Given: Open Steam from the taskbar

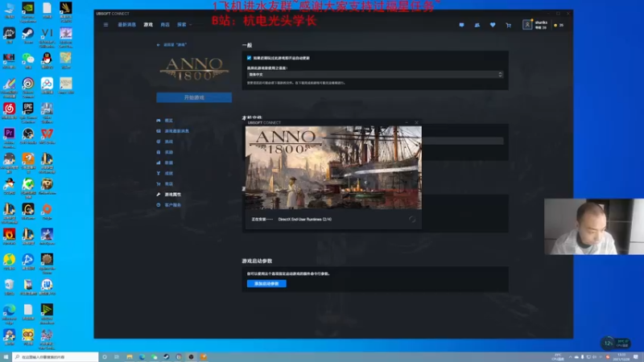Looking at the screenshot, I should [167, 357].
